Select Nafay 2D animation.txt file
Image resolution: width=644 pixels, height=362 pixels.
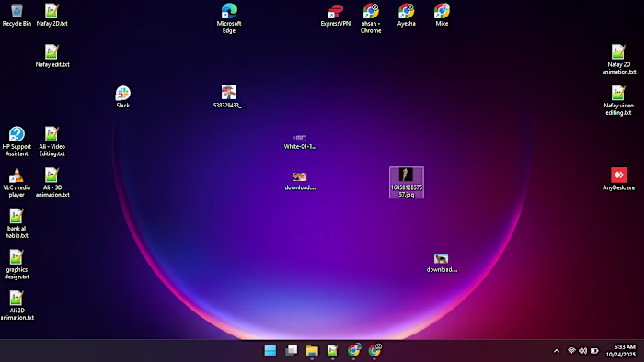coord(618,59)
